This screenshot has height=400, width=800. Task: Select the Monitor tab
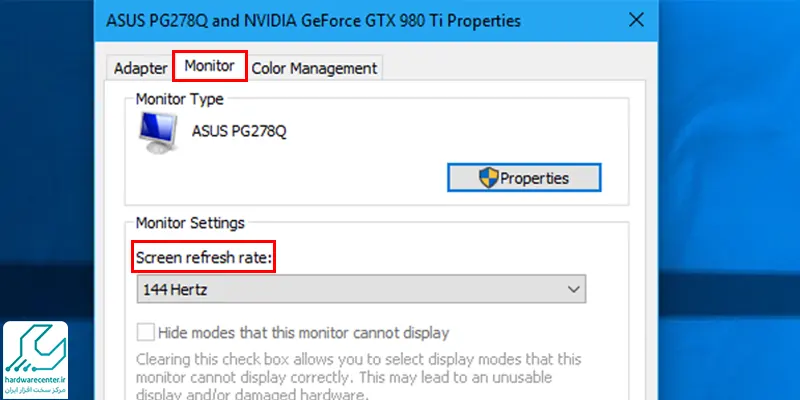pos(210,66)
